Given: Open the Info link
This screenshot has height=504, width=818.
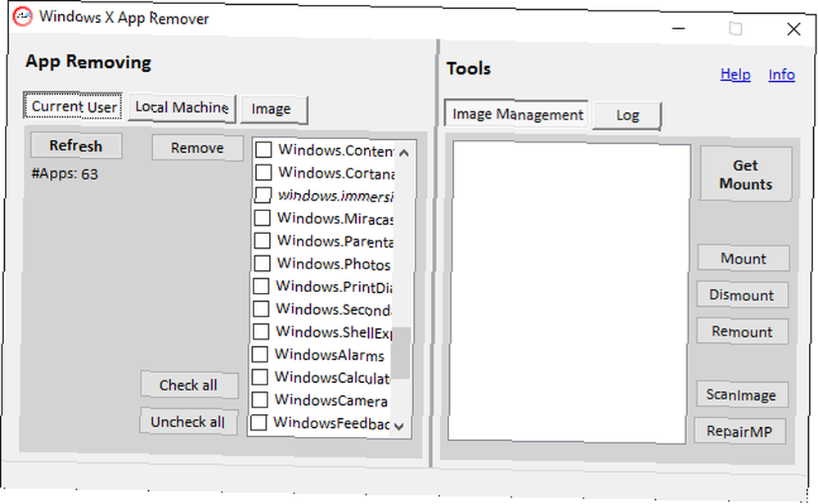Looking at the screenshot, I should [x=781, y=74].
